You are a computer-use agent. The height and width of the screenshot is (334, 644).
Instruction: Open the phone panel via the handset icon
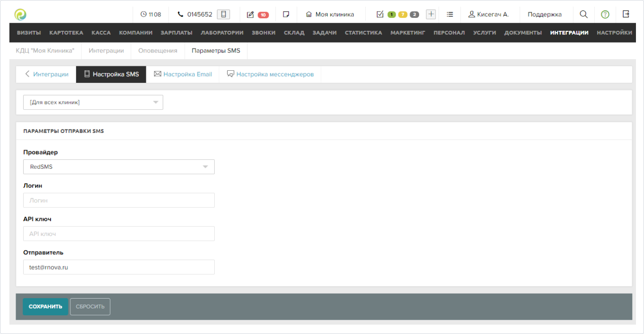pyautogui.click(x=180, y=14)
